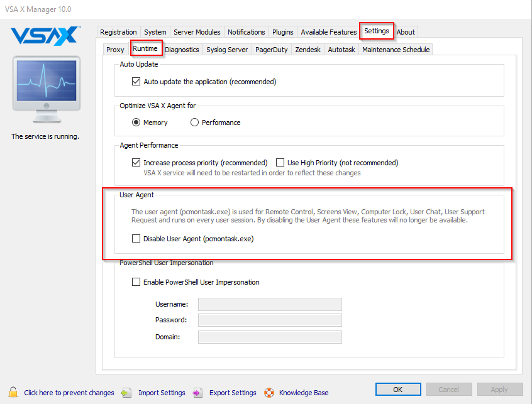The image size is (532, 404).
Task: Open the Syslog Server sub-tab
Action: (227, 50)
